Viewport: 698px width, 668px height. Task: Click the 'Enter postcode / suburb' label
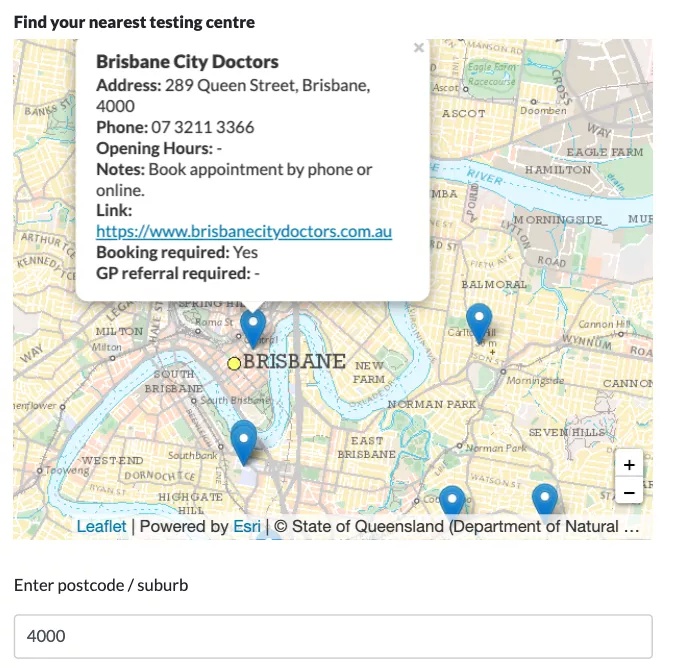[x=101, y=585]
